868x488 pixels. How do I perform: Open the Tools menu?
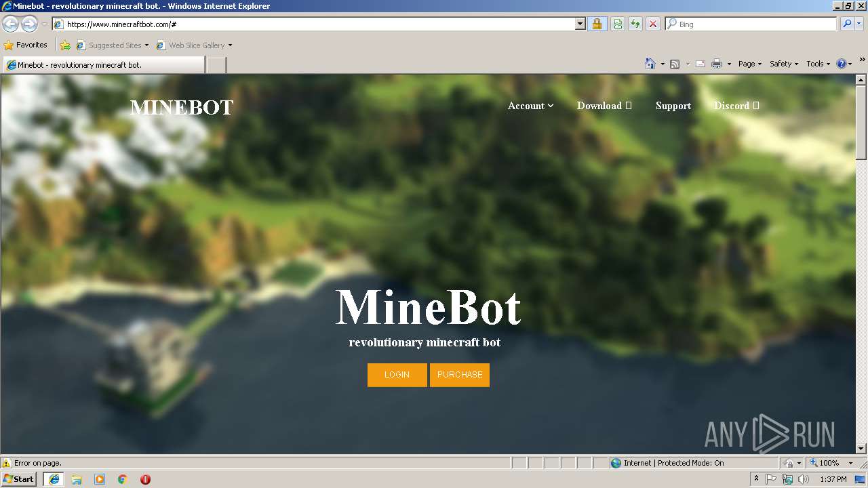[818, 64]
